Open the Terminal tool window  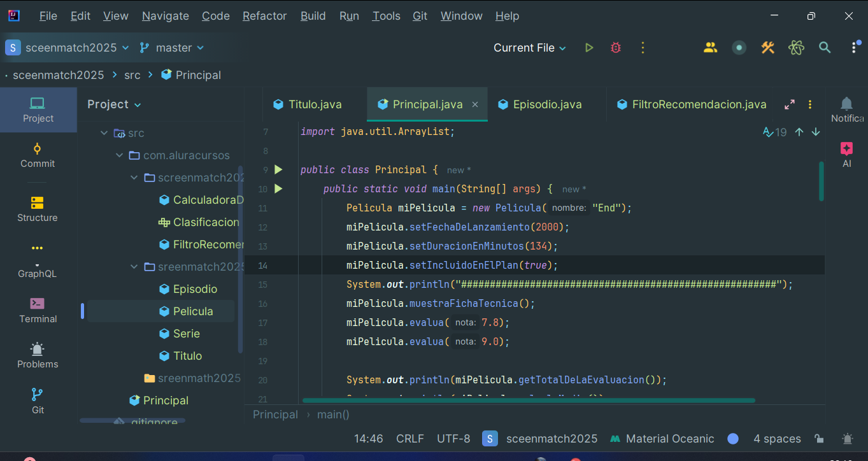coord(38,311)
